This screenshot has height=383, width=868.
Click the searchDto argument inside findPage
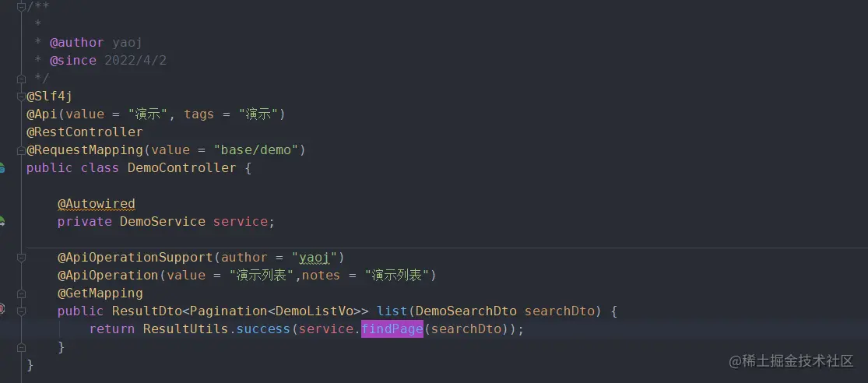pyautogui.click(x=466, y=329)
